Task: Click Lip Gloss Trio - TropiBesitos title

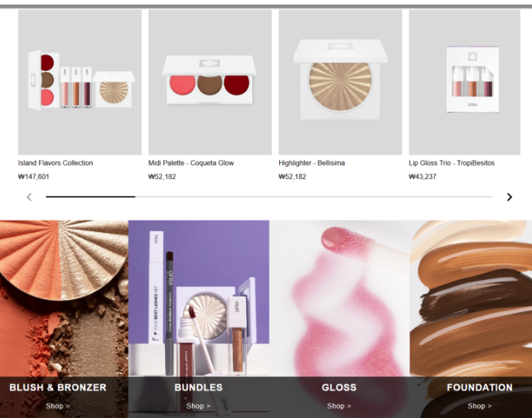Action: click(x=452, y=163)
